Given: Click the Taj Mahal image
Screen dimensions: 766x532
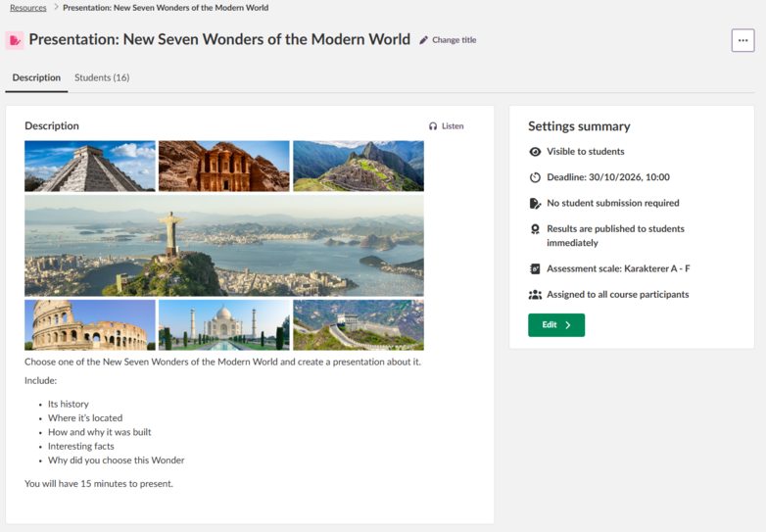Looking at the screenshot, I should coord(223,325).
